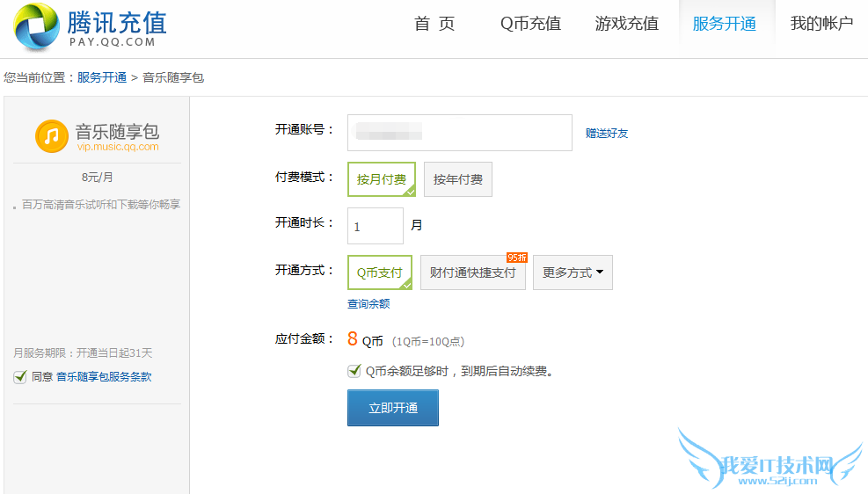Click the 开通时长 month input
Viewport: 868px width, 494px height.
[376, 226]
